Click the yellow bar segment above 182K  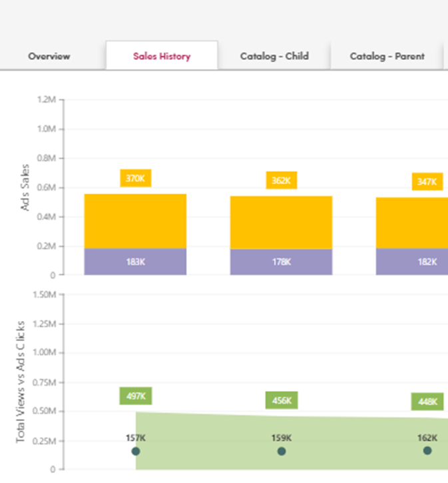pos(413,223)
